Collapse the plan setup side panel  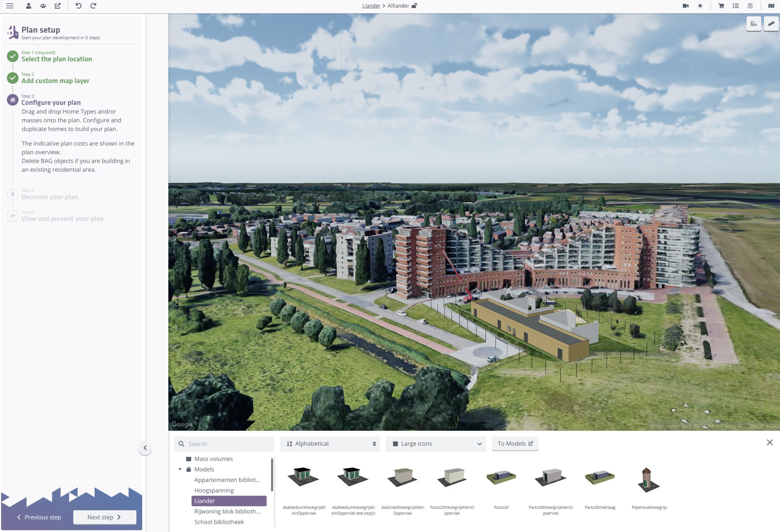(145, 448)
